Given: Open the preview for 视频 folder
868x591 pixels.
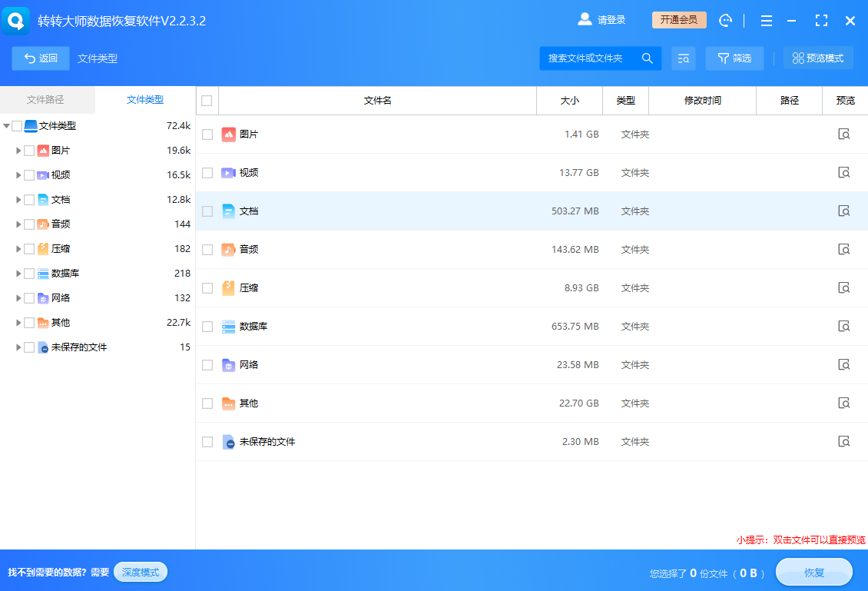Looking at the screenshot, I should pyautogui.click(x=844, y=172).
